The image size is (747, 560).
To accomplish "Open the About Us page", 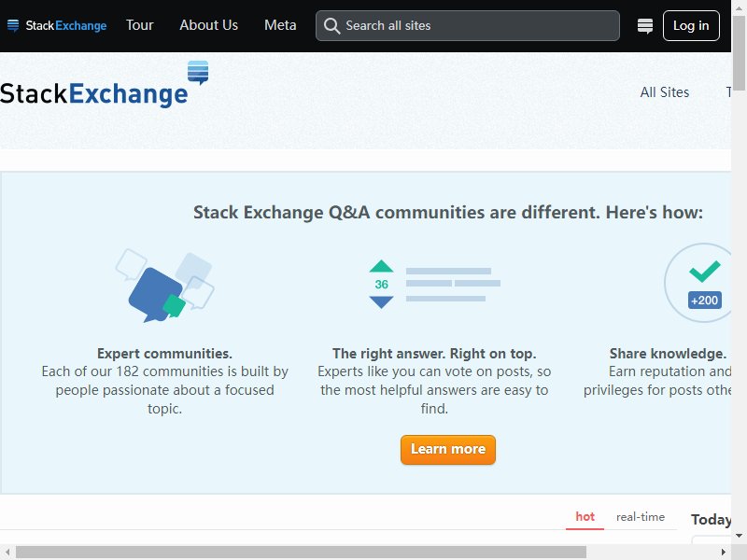I will [x=208, y=25].
